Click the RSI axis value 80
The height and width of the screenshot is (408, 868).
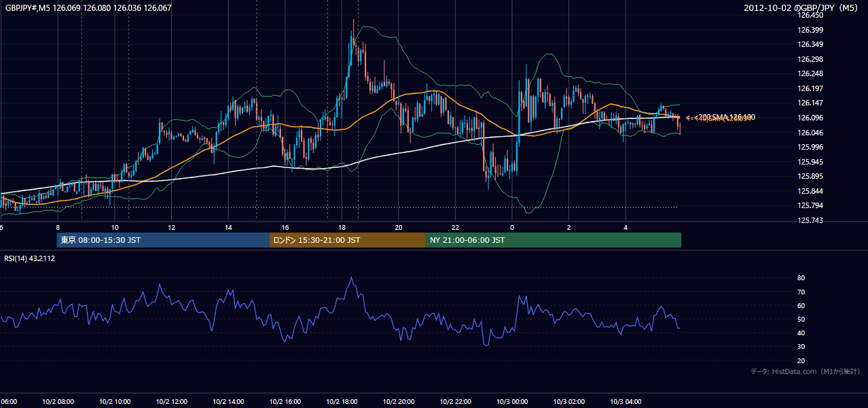coord(801,278)
